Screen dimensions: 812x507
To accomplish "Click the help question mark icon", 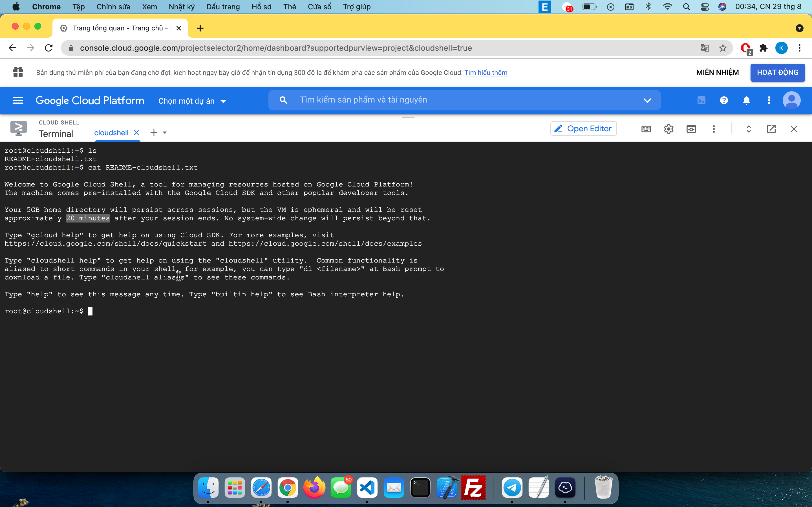I will (724, 101).
